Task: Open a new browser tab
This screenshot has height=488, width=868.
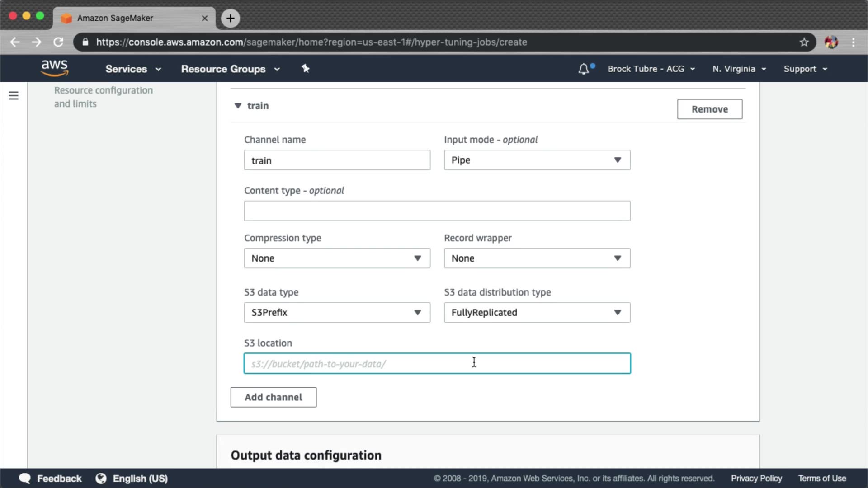Action: (231, 18)
